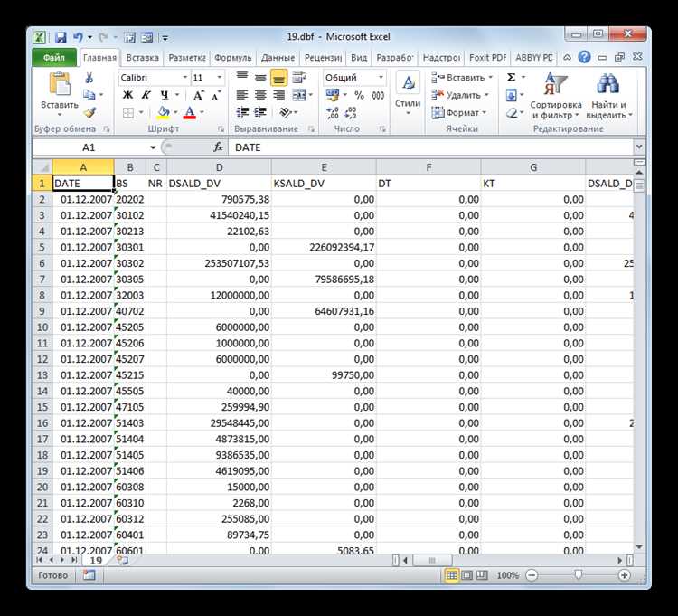Expand the Name Box dropdown arrow
This screenshot has height=616, width=678.
tap(153, 148)
